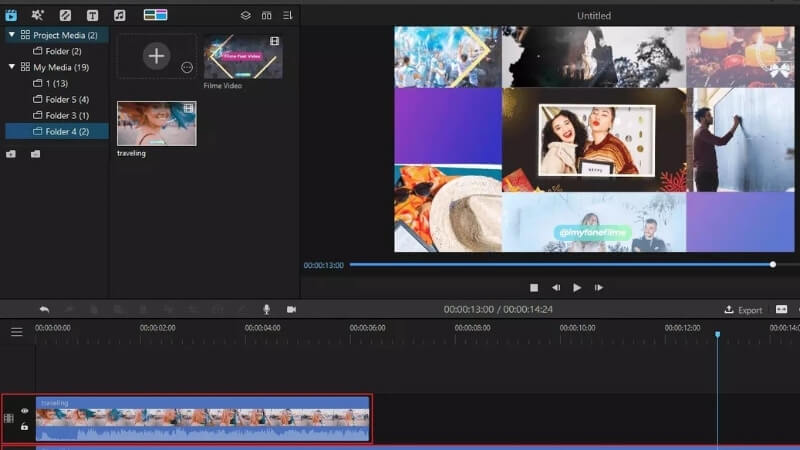Collapse the My Media tree arrow
800x450 pixels.
tap(12, 67)
